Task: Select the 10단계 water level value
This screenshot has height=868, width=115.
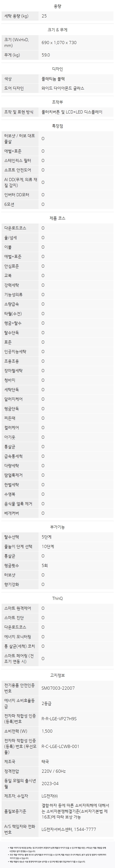Action: [48, 546]
